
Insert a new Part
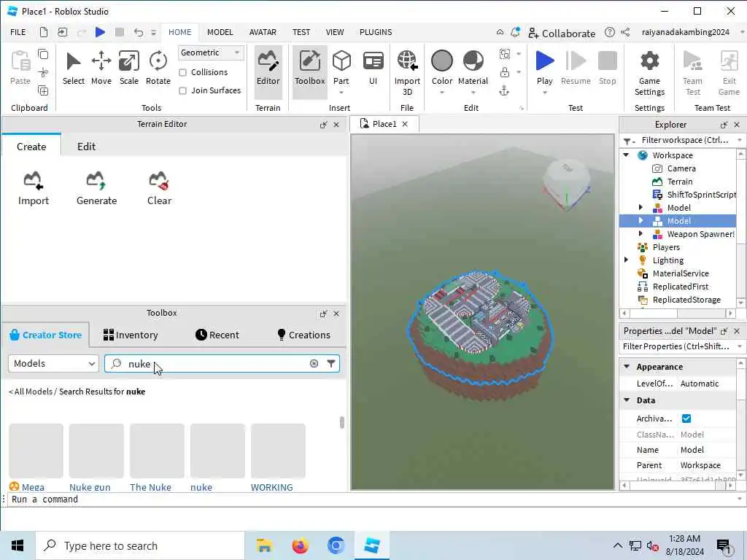[x=341, y=69]
